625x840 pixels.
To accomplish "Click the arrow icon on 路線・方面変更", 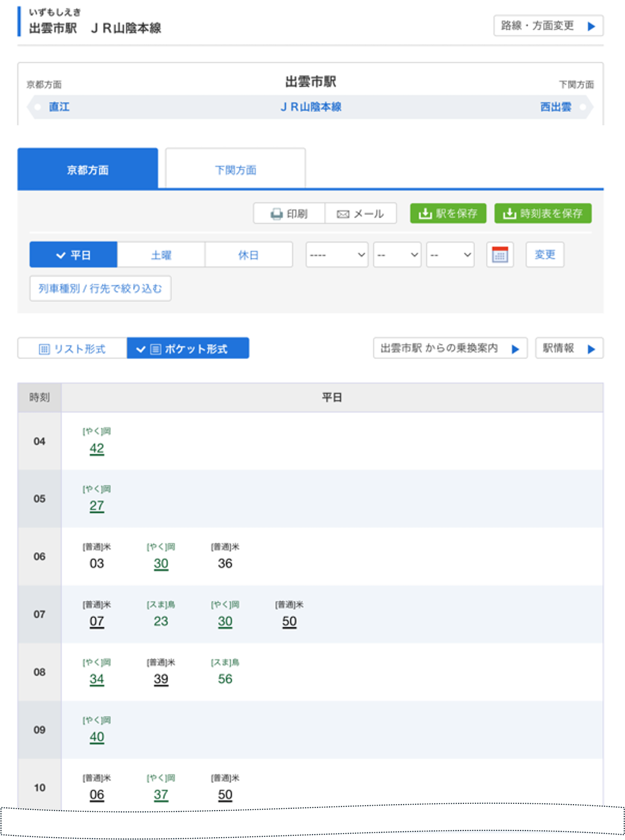I will click(591, 26).
